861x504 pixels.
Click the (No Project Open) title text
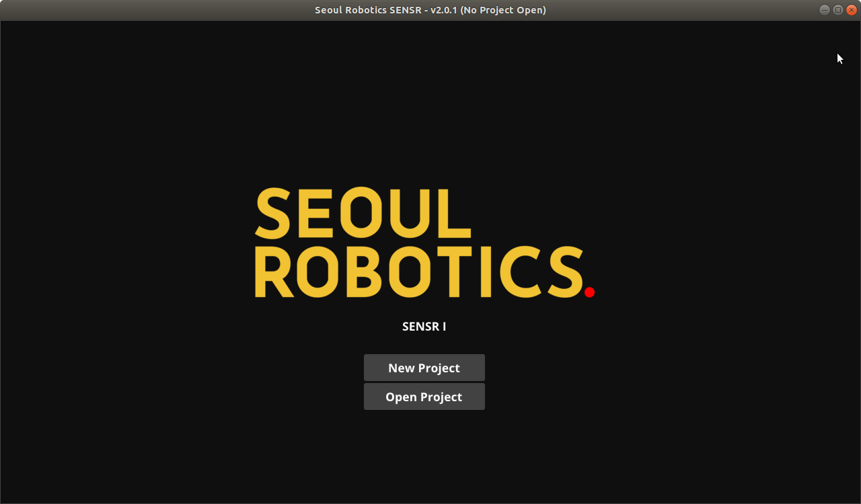(x=503, y=10)
